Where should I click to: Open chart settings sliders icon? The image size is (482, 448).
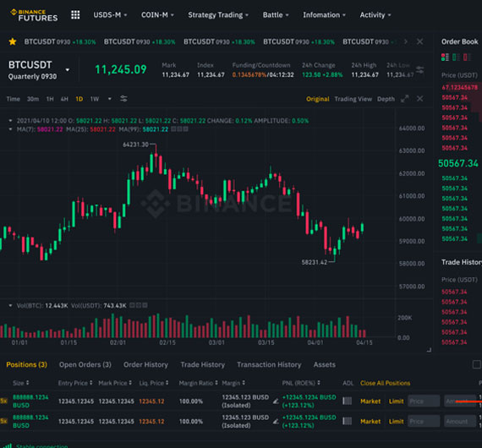[123, 99]
